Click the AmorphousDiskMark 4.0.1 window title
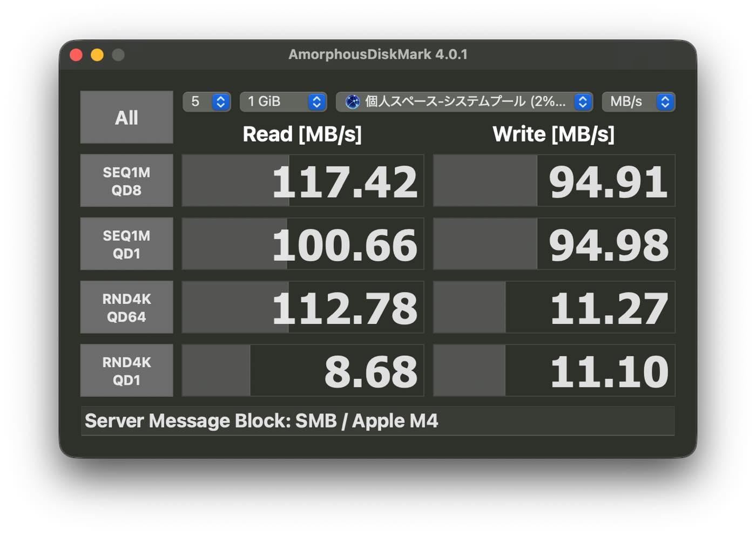The image size is (756, 536). 377,55
